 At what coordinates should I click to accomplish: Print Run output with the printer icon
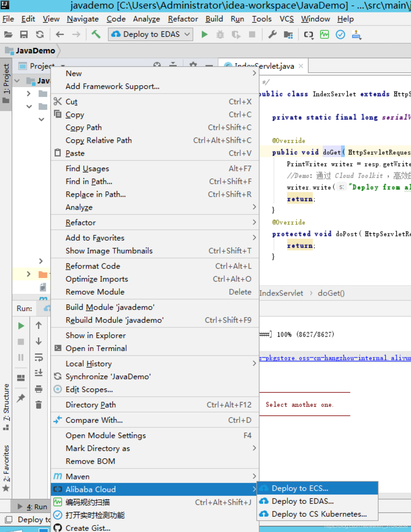coord(39,389)
